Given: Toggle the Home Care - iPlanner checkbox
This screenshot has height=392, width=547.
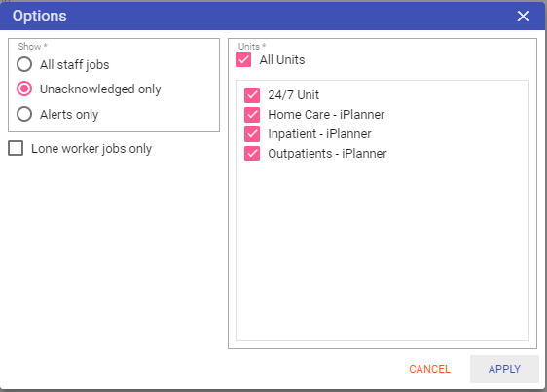Looking at the screenshot, I should (252, 115).
